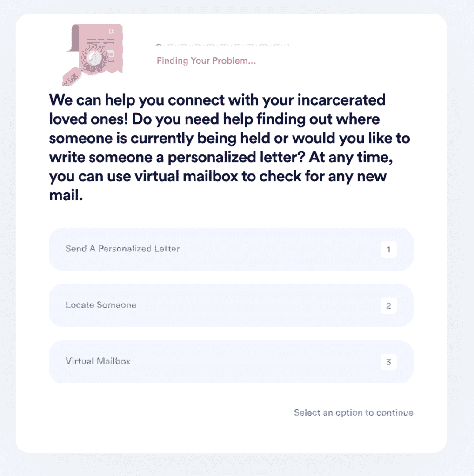Viewport: 474px width, 476px height.
Task: Click "Select an option to continue" text
Action: click(x=354, y=412)
